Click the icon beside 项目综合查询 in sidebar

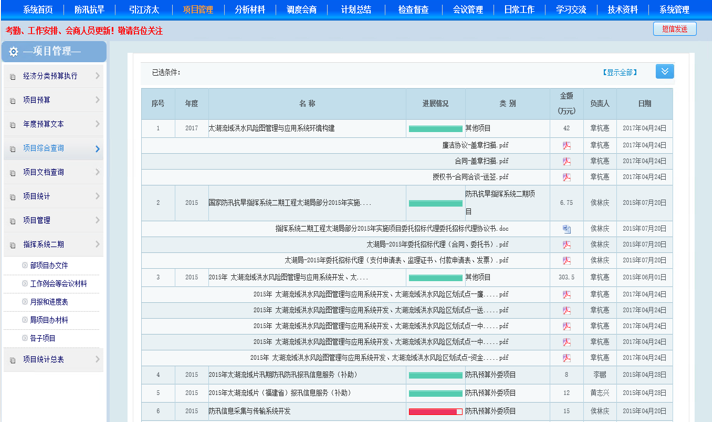click(x=13, y=148)
